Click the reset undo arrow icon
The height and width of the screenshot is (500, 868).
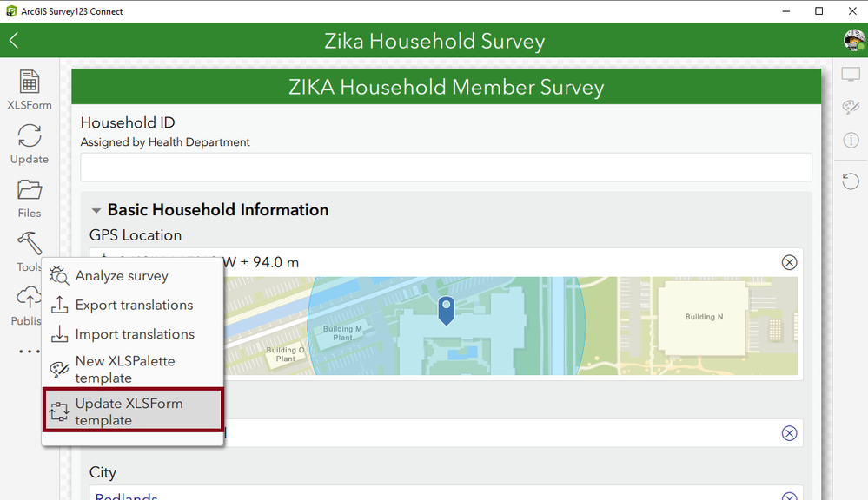click(x=851, y=181)
